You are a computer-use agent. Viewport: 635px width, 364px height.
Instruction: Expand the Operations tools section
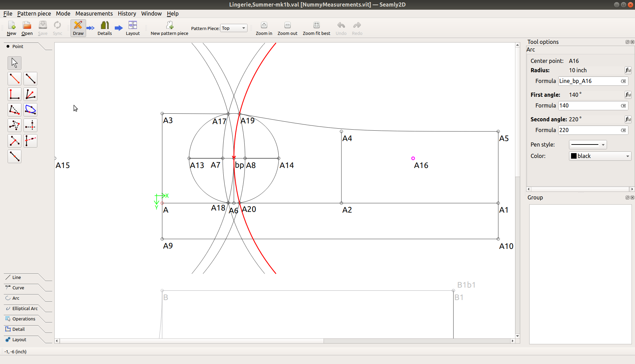[24, 319]
